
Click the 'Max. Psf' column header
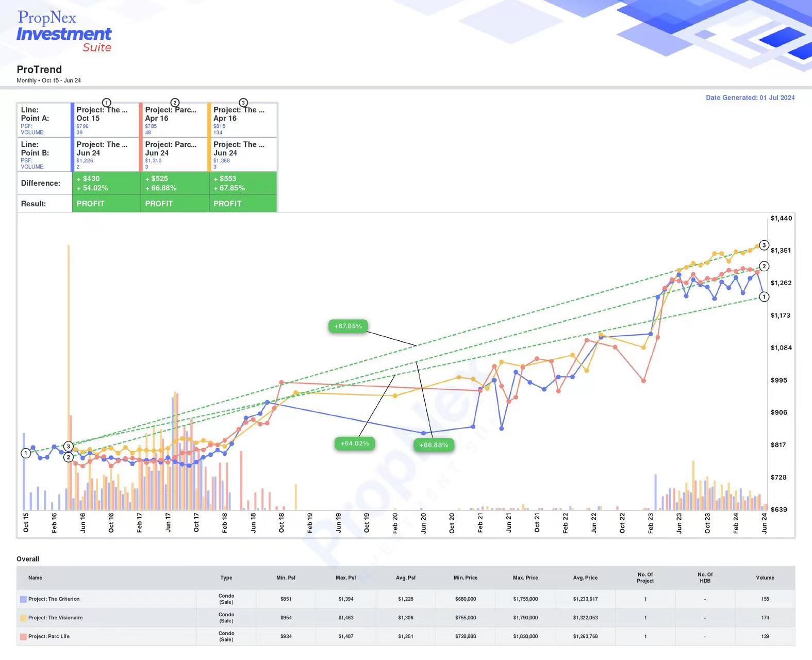coord(346,577)
